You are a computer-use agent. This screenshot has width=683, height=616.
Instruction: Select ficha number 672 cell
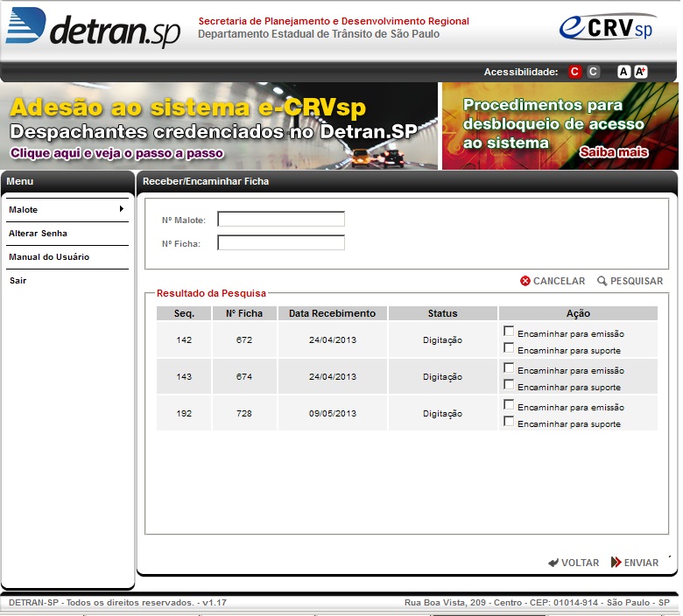click(244, 340)
